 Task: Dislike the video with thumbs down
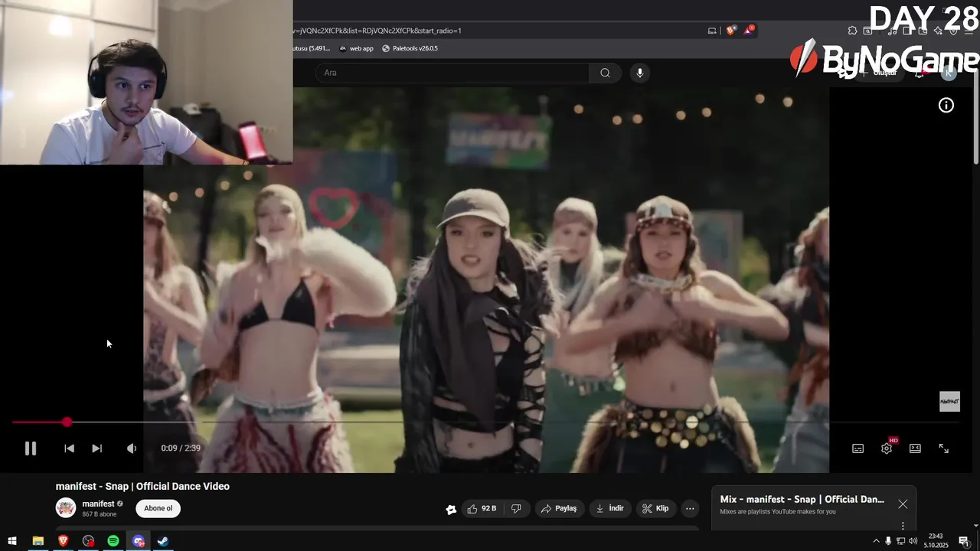click(x=516, y=508)
